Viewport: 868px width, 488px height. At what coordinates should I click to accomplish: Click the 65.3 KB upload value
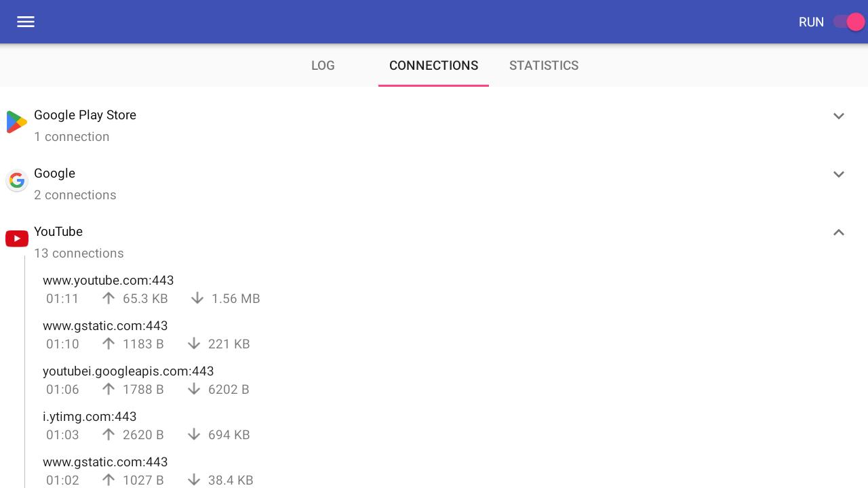click(145, 299)
